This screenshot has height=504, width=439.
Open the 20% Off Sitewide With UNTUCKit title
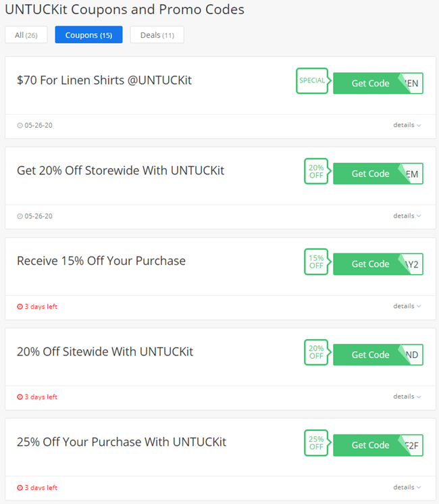pyautogui.click(x=105, y=351)
